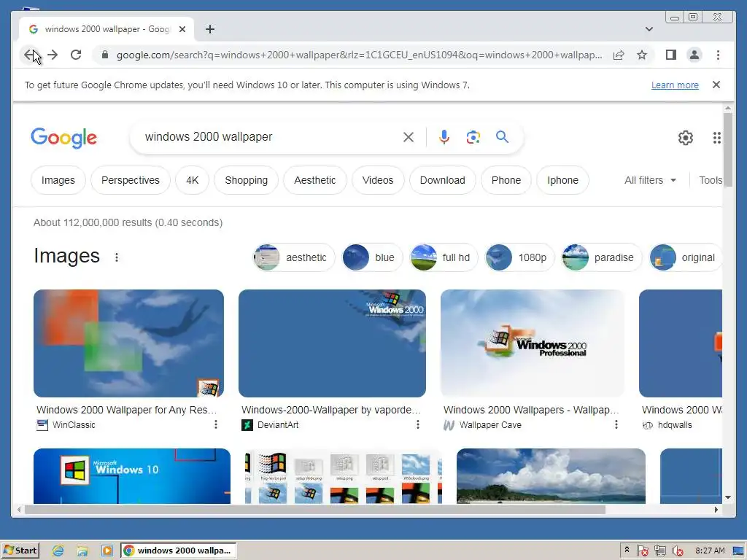Open the share page icon in the address bar

619,55
